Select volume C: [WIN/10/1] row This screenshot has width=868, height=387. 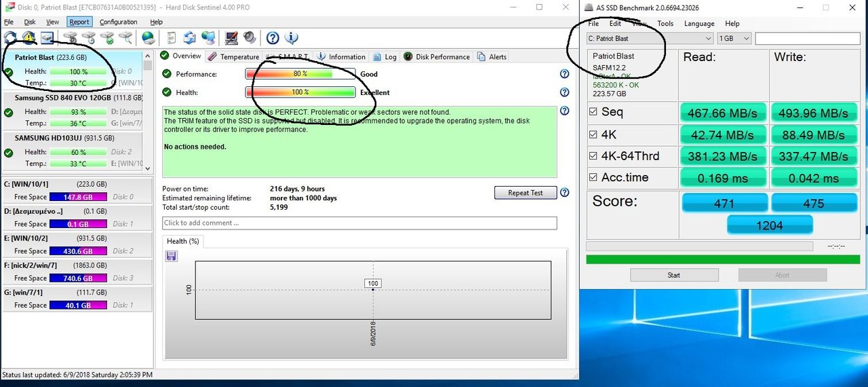click(77, 190)
